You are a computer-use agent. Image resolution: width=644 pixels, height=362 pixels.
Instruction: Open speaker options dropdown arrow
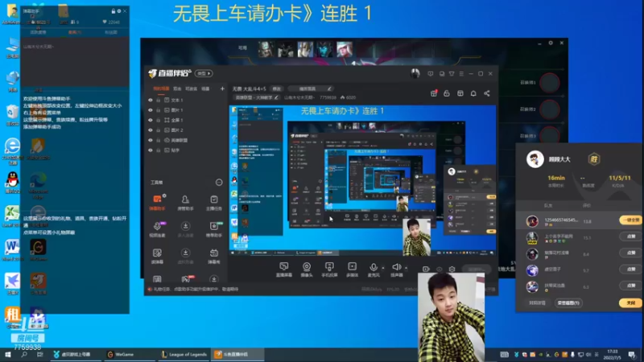click(406, 268)
